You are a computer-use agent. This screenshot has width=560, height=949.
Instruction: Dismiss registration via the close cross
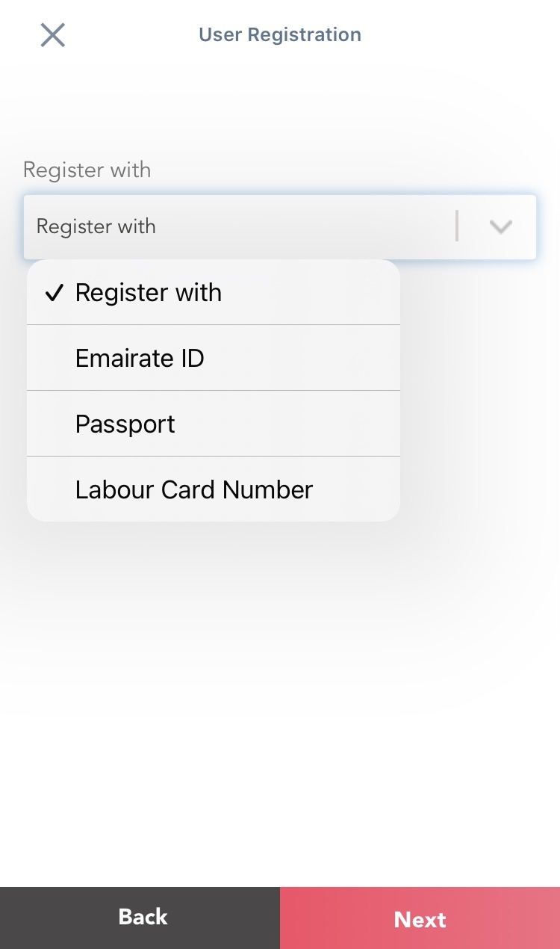click(52, 34)
